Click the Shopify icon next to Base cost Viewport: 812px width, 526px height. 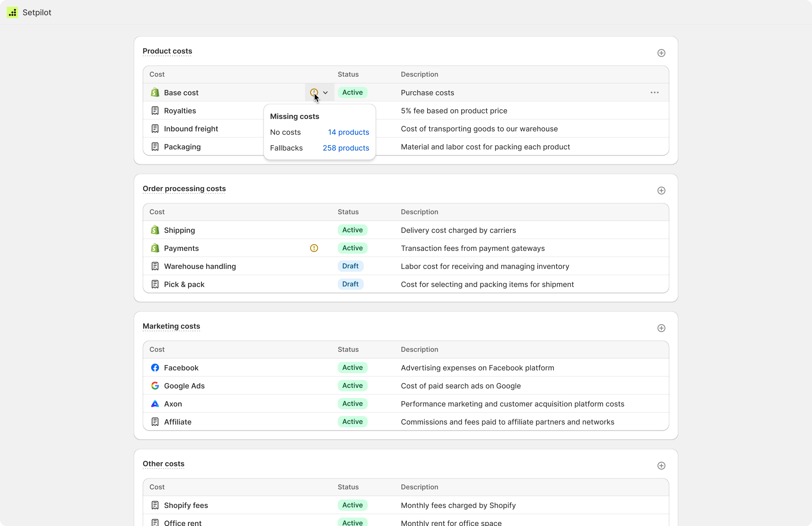click(x=155, y=92)
